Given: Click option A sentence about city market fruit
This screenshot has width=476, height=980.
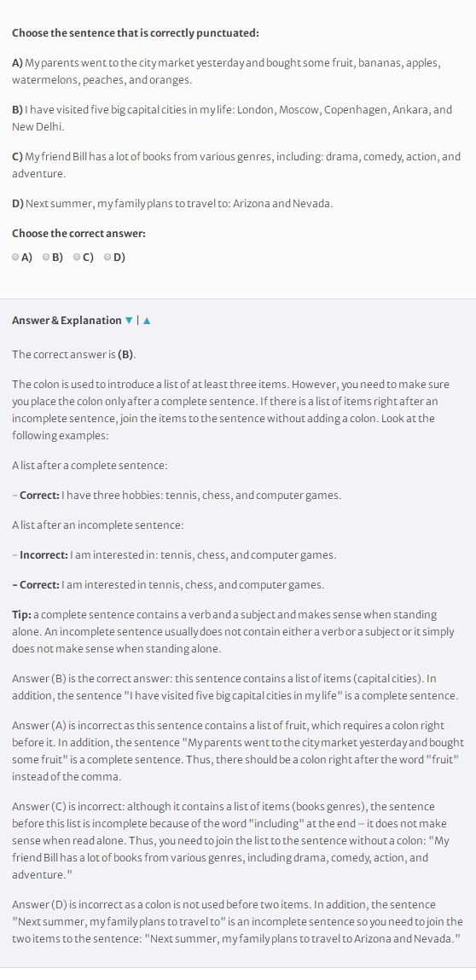Looking at the screenshot, I should [x=227, y=72].
